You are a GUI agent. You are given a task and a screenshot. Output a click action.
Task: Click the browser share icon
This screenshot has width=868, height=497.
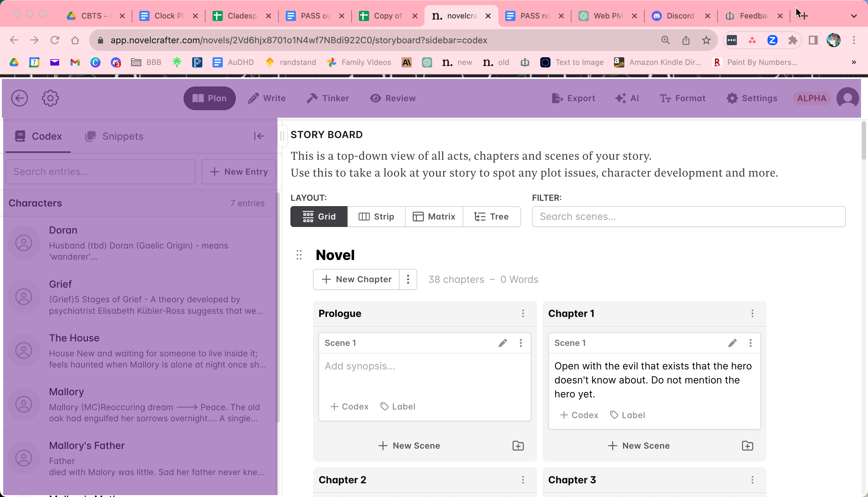click(686, 40)
